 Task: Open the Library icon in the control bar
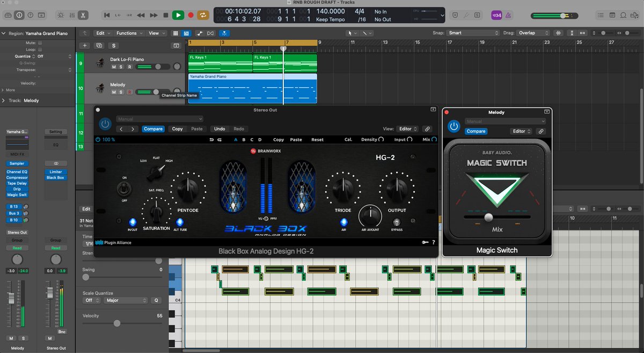(x=8, y=15)
